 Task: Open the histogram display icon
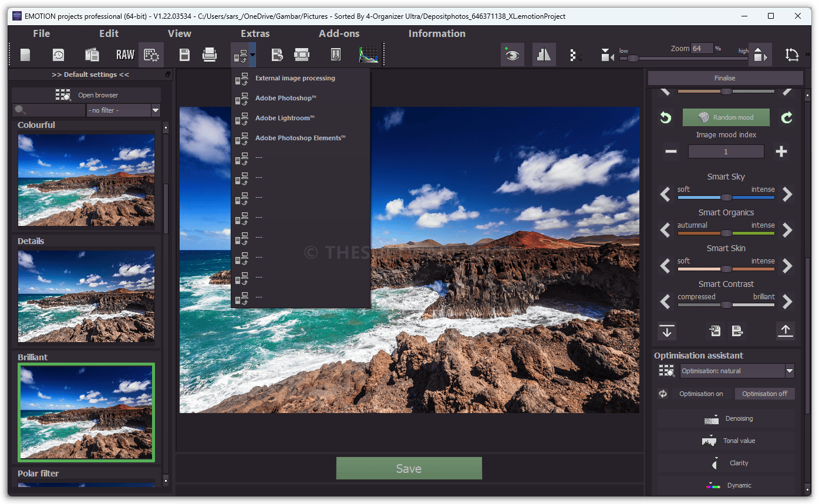(x=369, y=55)
